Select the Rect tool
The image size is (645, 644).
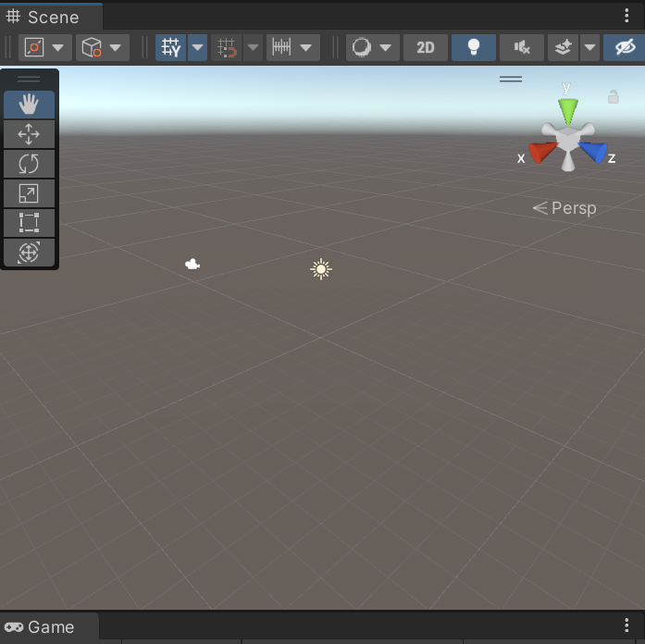coord(29,223)
